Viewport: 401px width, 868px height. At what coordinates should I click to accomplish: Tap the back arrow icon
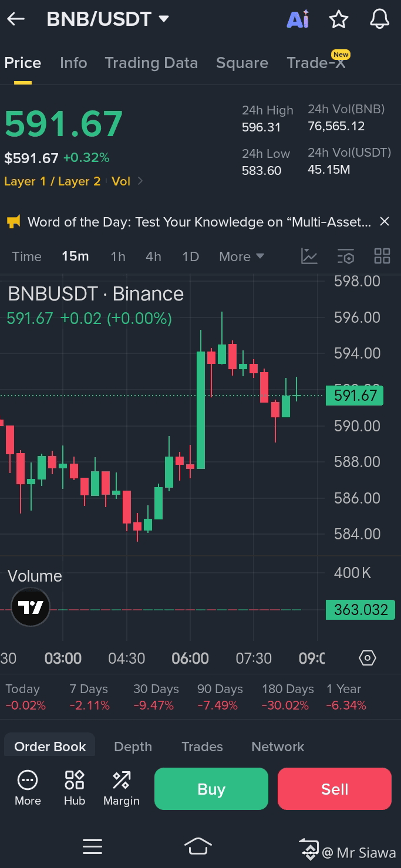16,19
